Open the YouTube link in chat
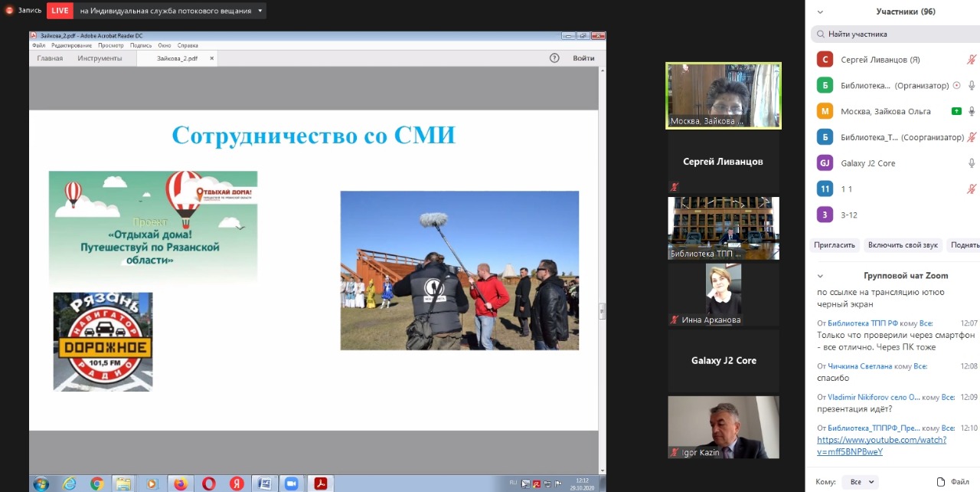Viewport: 980px width, 492px height. click(x=881, y=440)
